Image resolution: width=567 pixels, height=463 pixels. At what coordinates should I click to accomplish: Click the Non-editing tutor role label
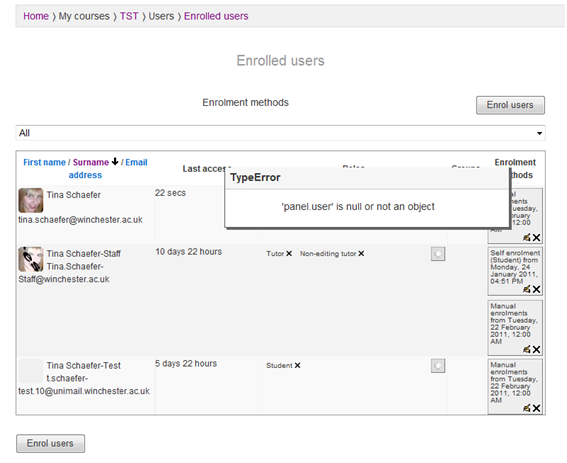(x=328, y=254)
